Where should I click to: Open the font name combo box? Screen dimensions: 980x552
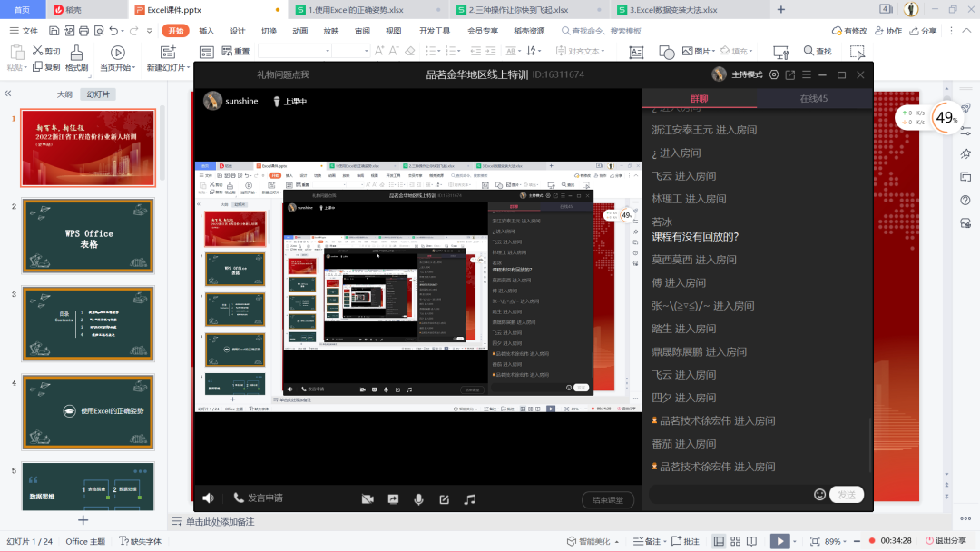(294, 51)
